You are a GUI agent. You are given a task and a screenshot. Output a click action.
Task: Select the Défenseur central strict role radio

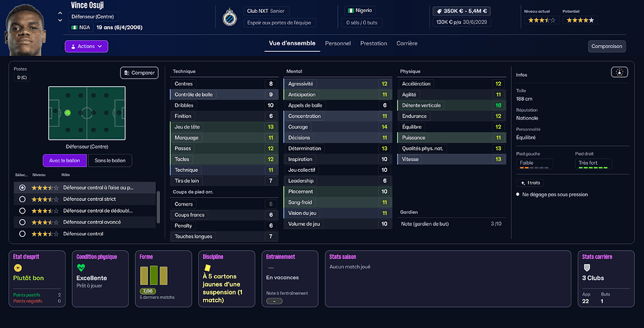(23, 199)
